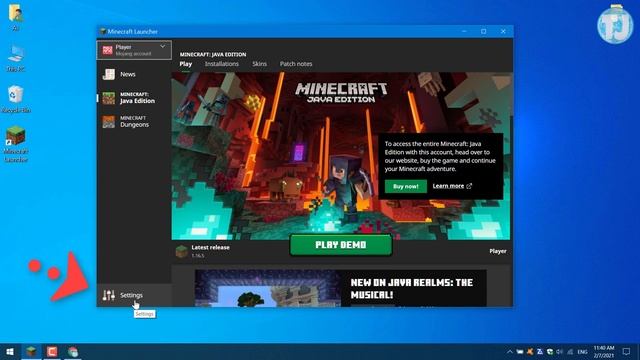Click the volume icon in system tray
Image resolution: width=640 pixels, height=360 pixels.
(x=560, y=351)
